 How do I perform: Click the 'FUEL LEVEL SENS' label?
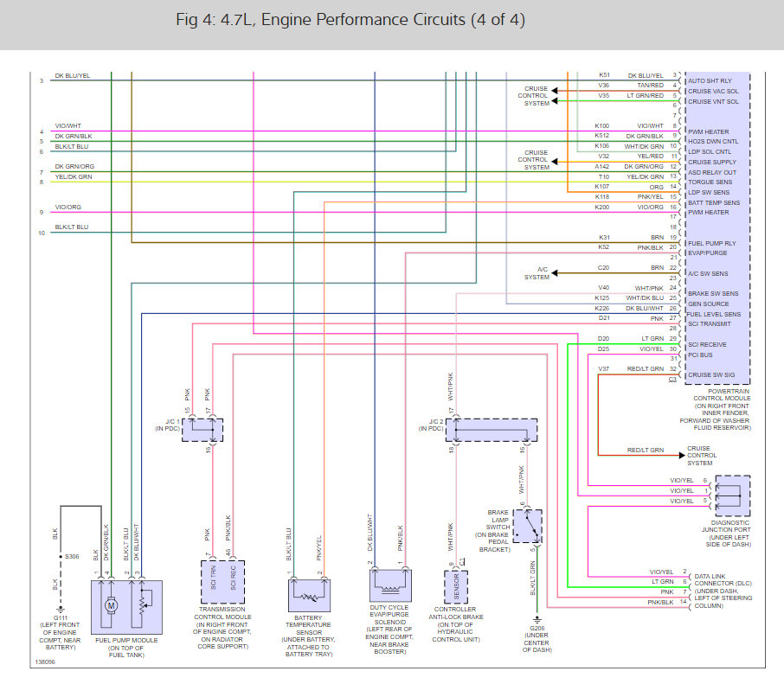point(714,314)
